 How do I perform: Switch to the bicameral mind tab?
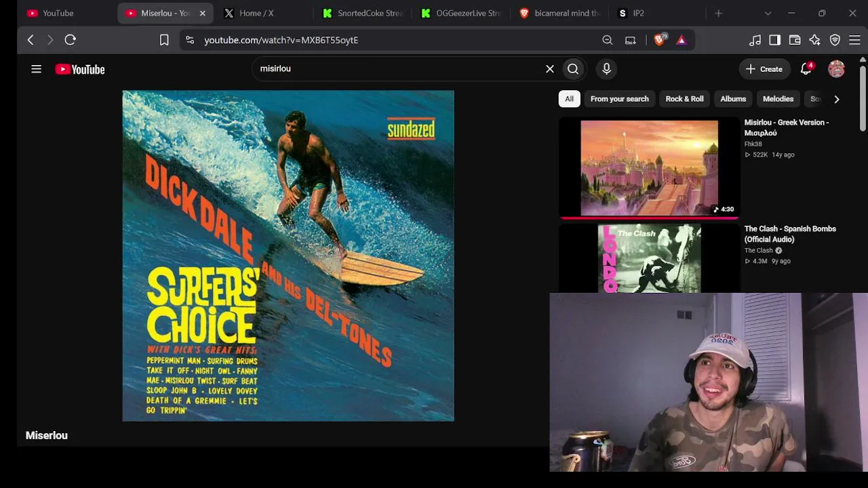click(x=560, y=13)
